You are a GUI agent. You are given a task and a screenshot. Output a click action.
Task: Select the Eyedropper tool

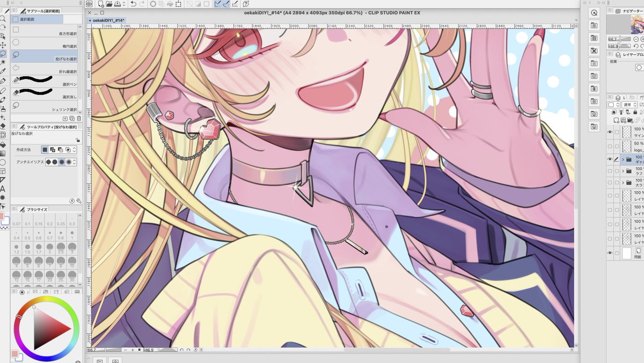point(3,71)
